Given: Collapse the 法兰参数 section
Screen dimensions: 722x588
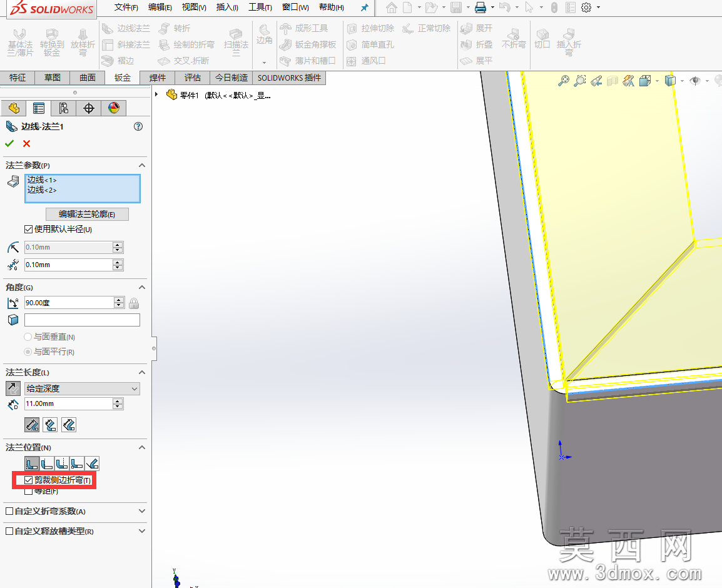Looking at the screenshot, I should pos(142,165).
